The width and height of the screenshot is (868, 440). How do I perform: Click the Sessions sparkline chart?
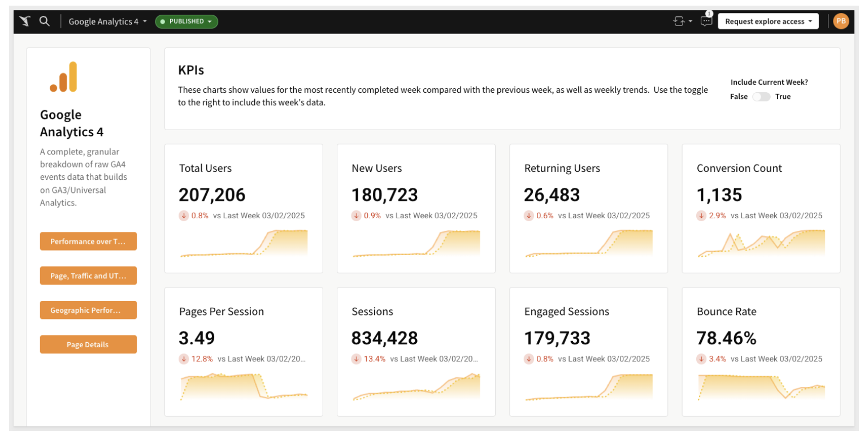(416, 387)
